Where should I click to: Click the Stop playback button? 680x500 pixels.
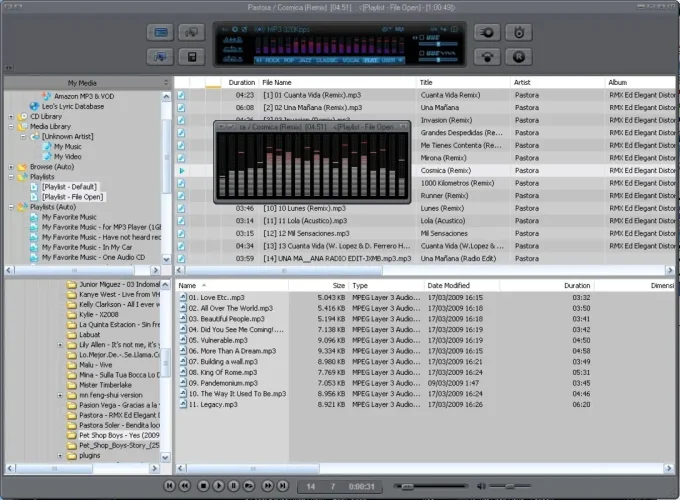(x=203, y=485)
